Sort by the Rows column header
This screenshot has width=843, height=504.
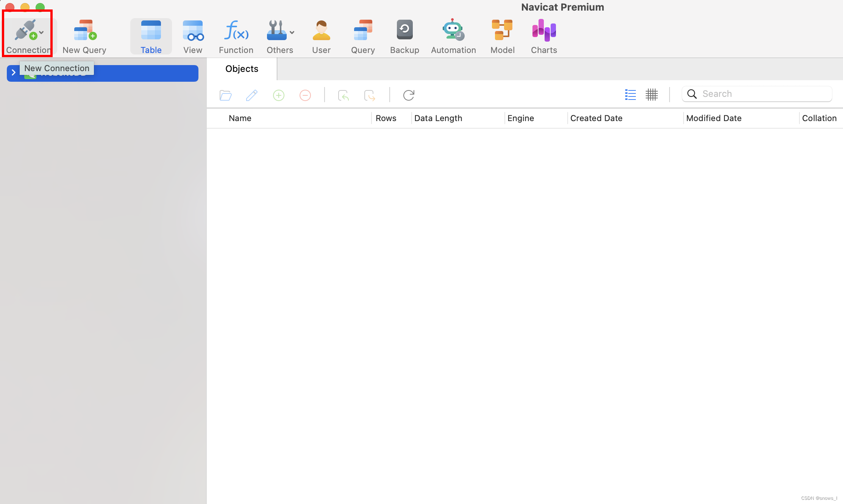click(x=386, y=118)
